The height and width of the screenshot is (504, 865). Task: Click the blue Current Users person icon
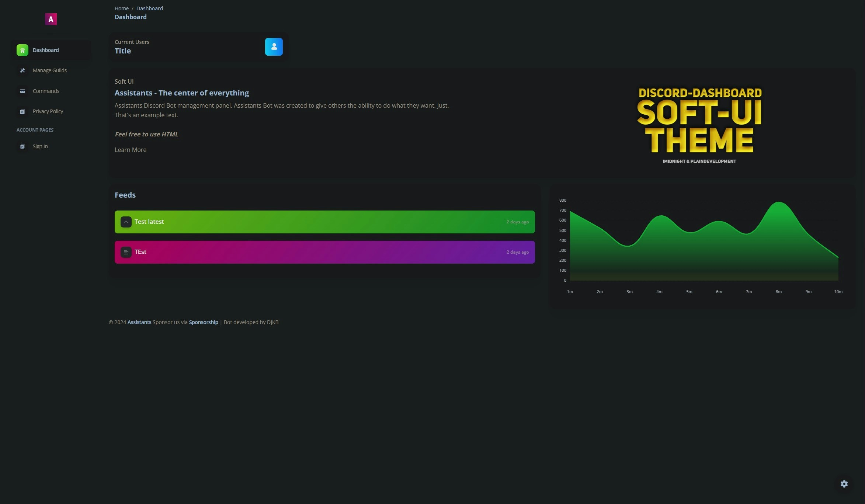(x=274, y=47)
